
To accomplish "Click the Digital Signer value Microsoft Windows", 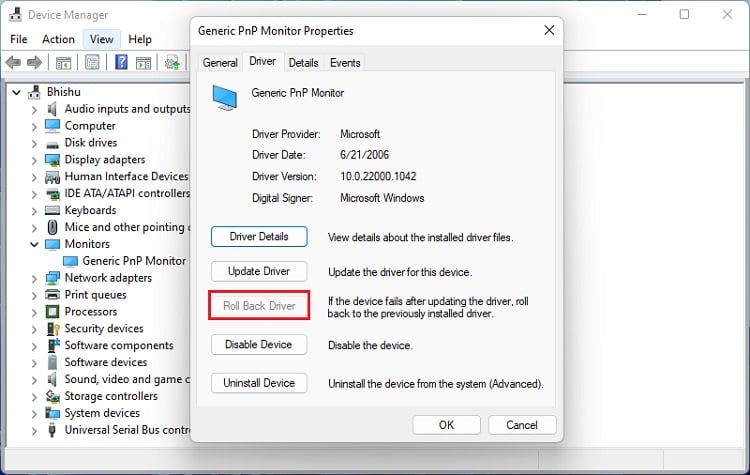I will click(382, 198).
